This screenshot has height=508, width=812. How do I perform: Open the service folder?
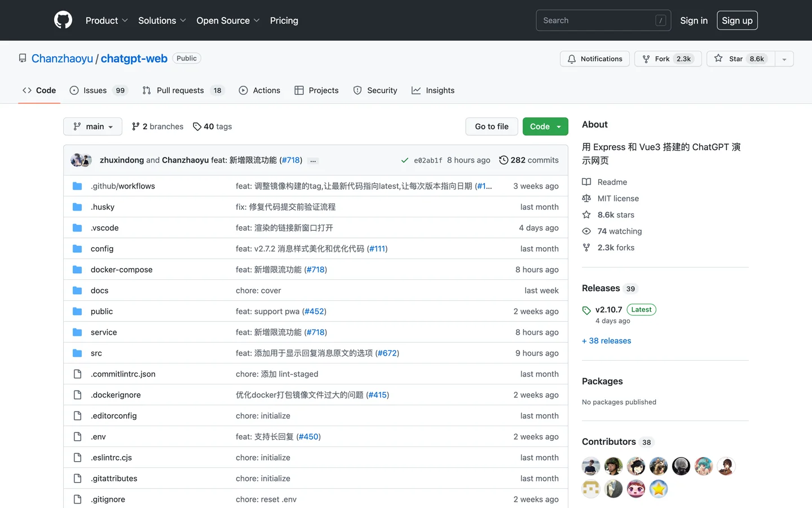point(104,332)
